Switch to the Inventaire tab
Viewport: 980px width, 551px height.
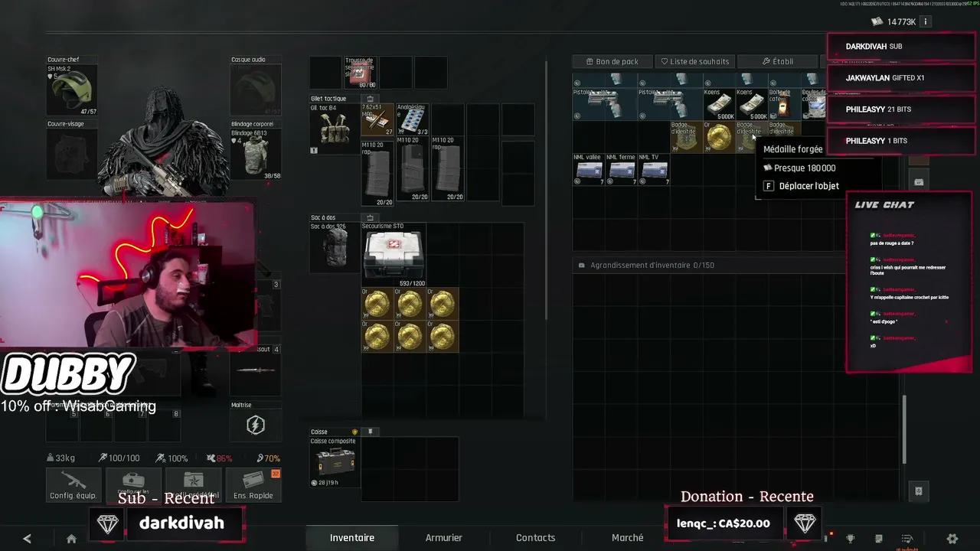tap(352, 538)
